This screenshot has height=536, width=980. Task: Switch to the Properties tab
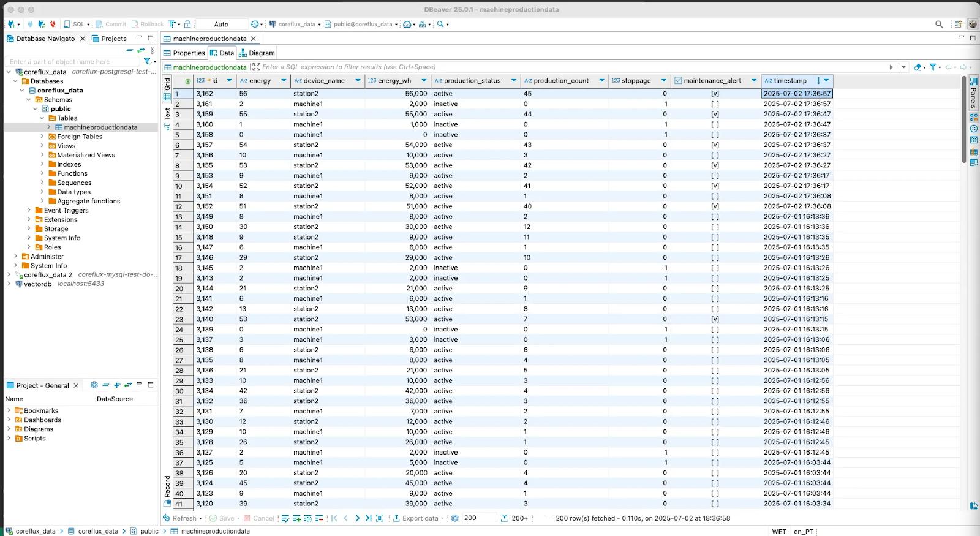click(184, 53)
